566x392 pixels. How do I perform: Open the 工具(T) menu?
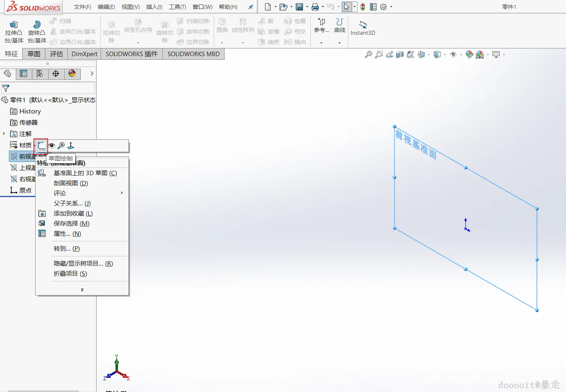point(177,7)
